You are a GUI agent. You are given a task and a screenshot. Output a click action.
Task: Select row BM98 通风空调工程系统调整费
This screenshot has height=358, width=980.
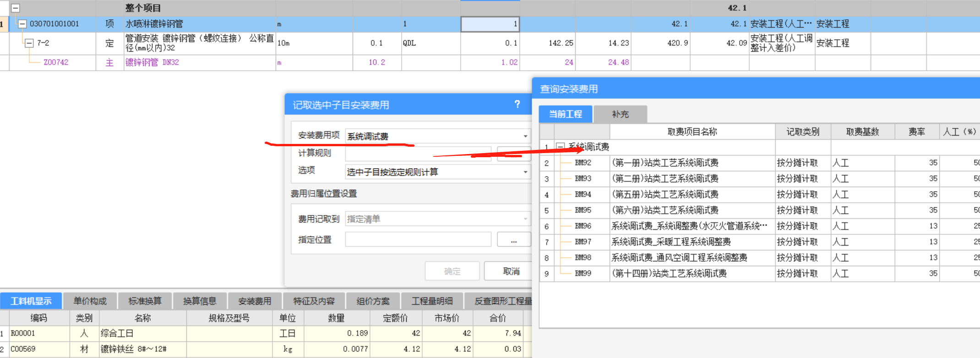[x=759, y=258]
